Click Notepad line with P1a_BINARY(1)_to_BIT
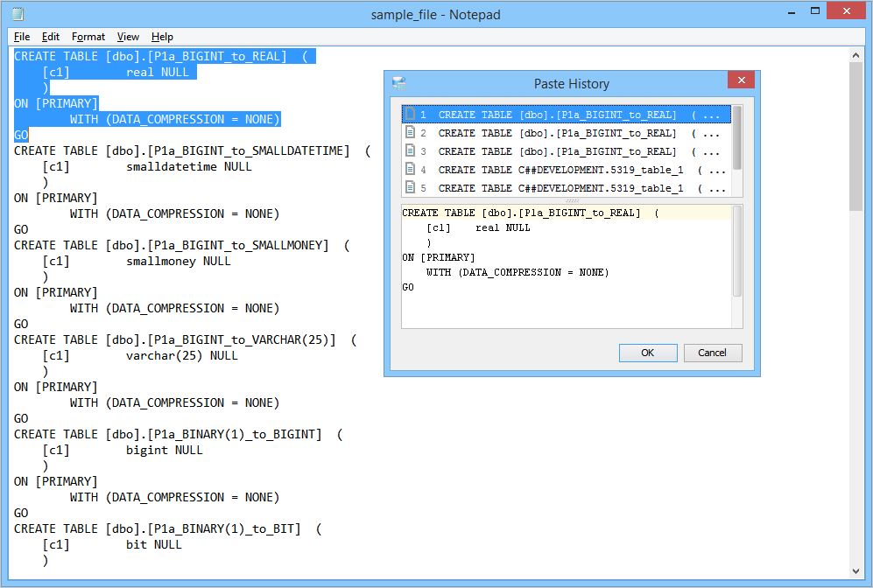Viewport: 873px width, 588px height. pyautogui.click(x=167, y=529)
